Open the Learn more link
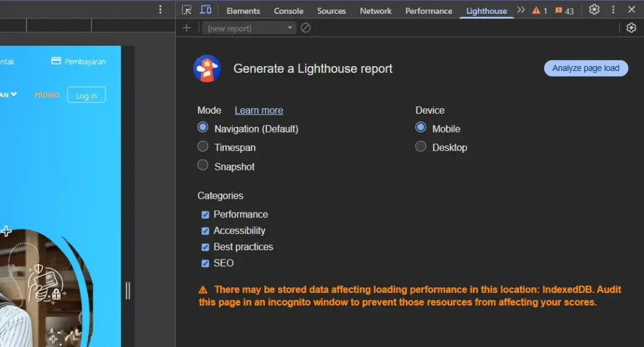644x347 pixels. pyautogui.click(x=258, y=111)
